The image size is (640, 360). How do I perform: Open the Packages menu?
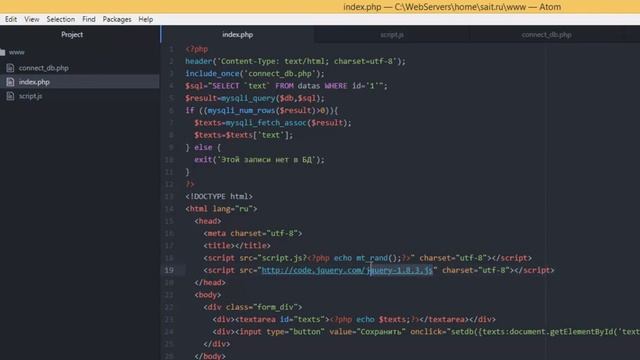click(x=117, y=19)
